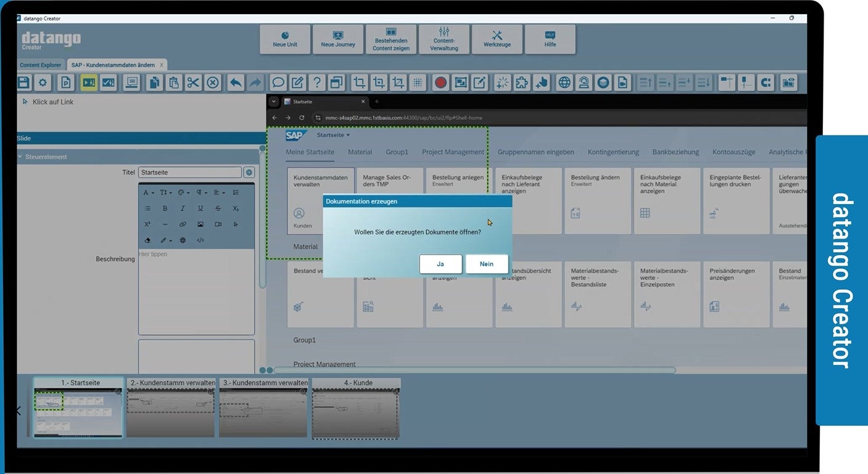The height and width of the screenshot is (474, 868).
Task: Open the Werkzeuge button
Action: [497, 39]
